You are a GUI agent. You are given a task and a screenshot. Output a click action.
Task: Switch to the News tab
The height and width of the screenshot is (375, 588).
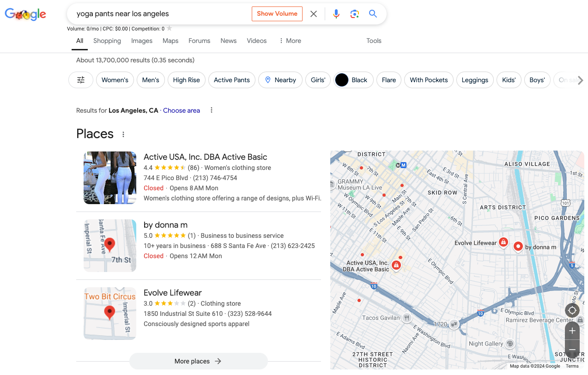tap(229, 41)
